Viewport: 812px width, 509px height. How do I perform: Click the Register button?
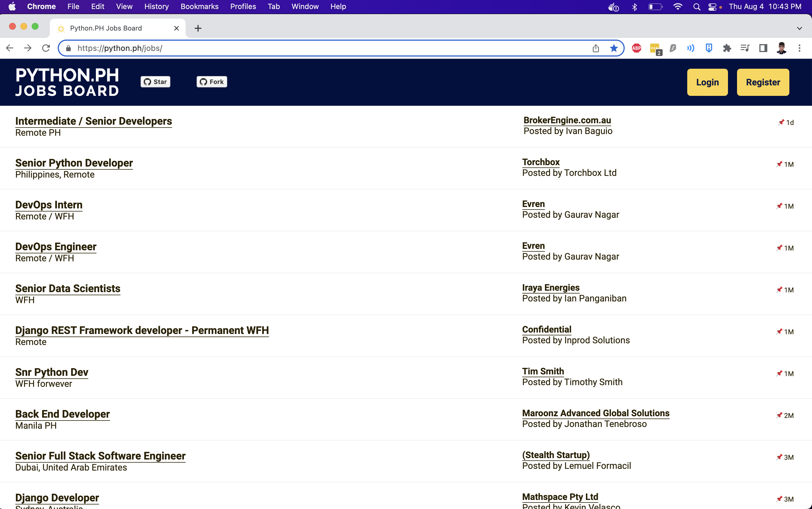coord(762,82)
